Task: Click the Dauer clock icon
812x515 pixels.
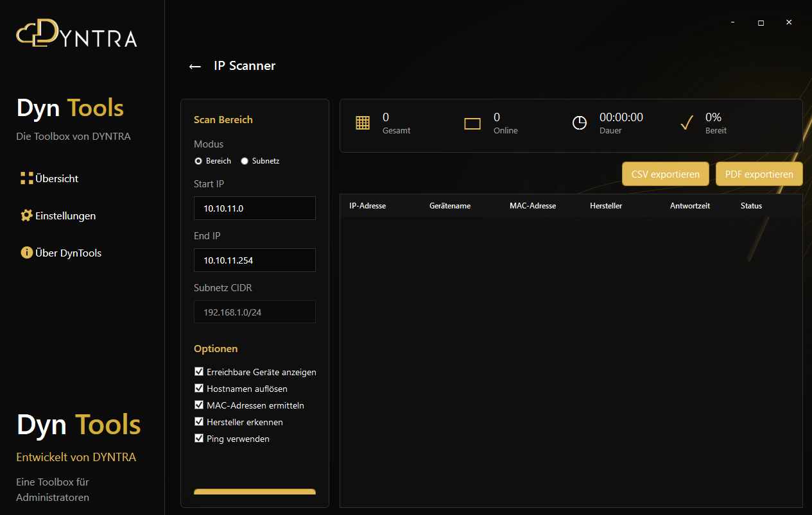Action: pyautogui.click(x=580, y=122)
